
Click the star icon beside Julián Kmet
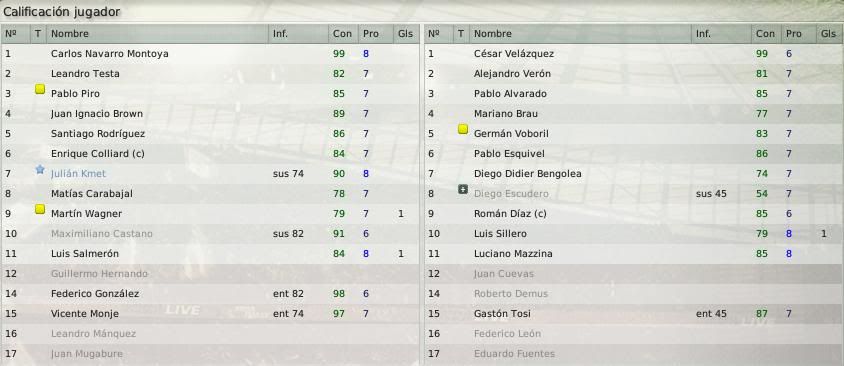[x=40, y=170]
